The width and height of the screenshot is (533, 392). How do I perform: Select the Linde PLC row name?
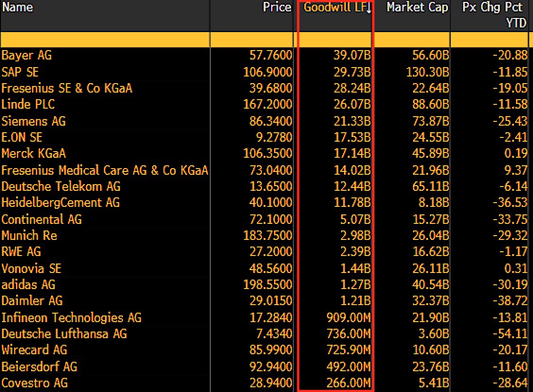pyautogui.click(x=28, y=104)
